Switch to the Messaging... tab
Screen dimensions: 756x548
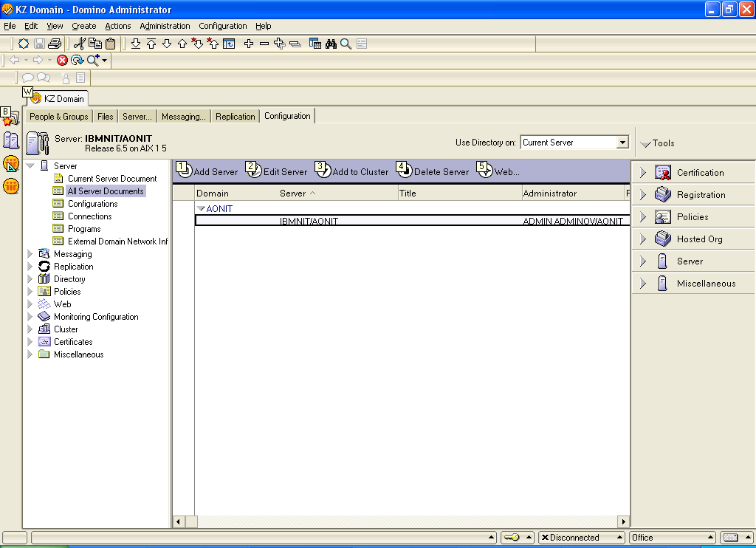click(184, 116)
